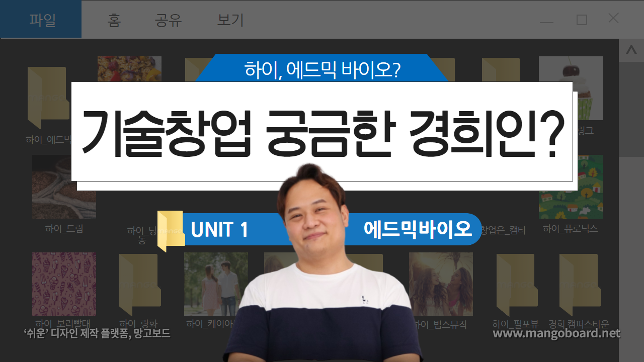
Task: Select the 하이_보리빨대 ice cream pattern thumbnail
Action: pyautogui.click(x=64, y=284)
